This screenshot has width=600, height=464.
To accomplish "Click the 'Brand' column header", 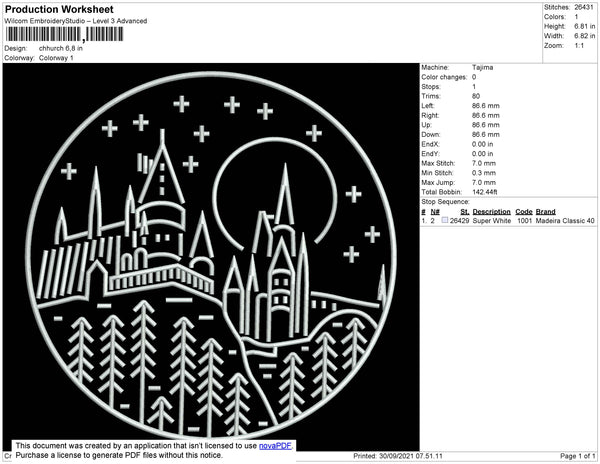I will click(545, 212).
